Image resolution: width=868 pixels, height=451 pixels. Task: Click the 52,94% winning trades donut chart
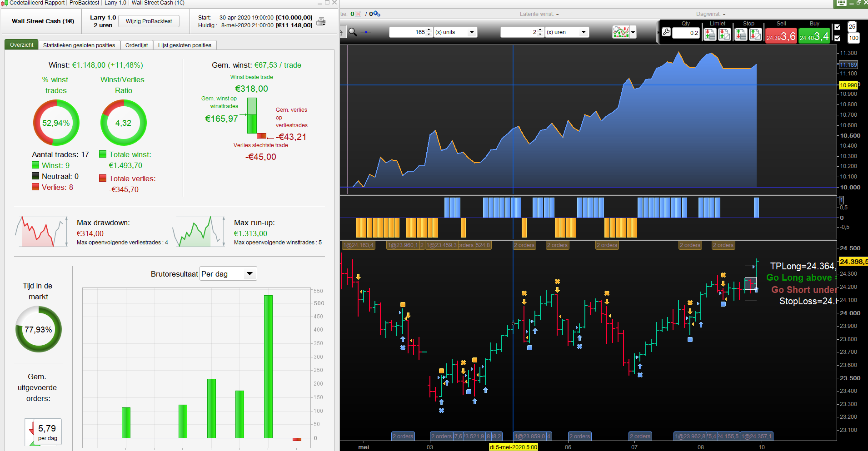[56, 123]
